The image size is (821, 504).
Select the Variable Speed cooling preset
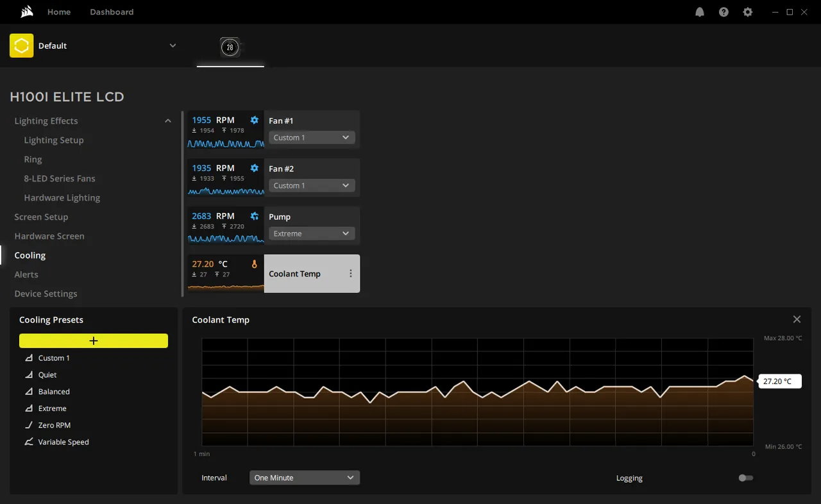(x=63, y=441)
